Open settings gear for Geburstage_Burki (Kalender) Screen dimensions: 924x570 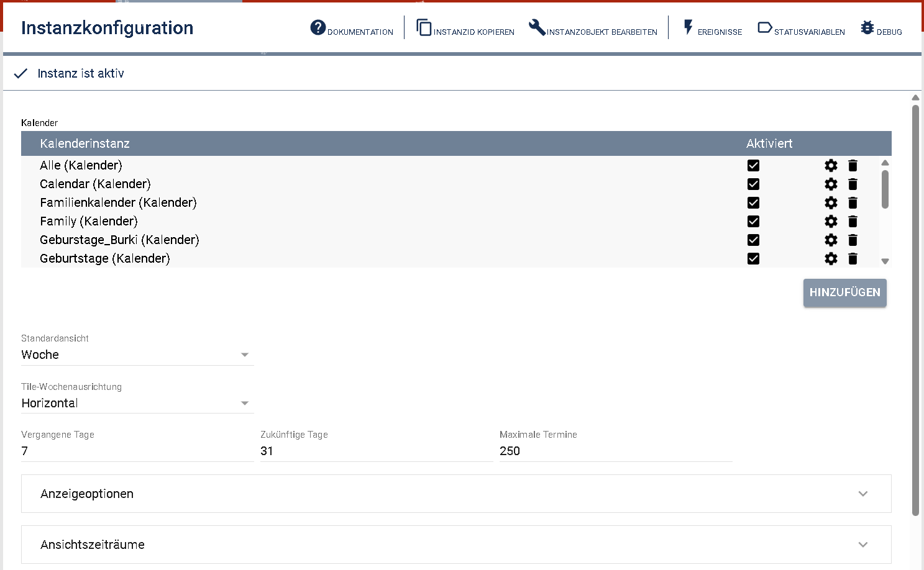831,240
